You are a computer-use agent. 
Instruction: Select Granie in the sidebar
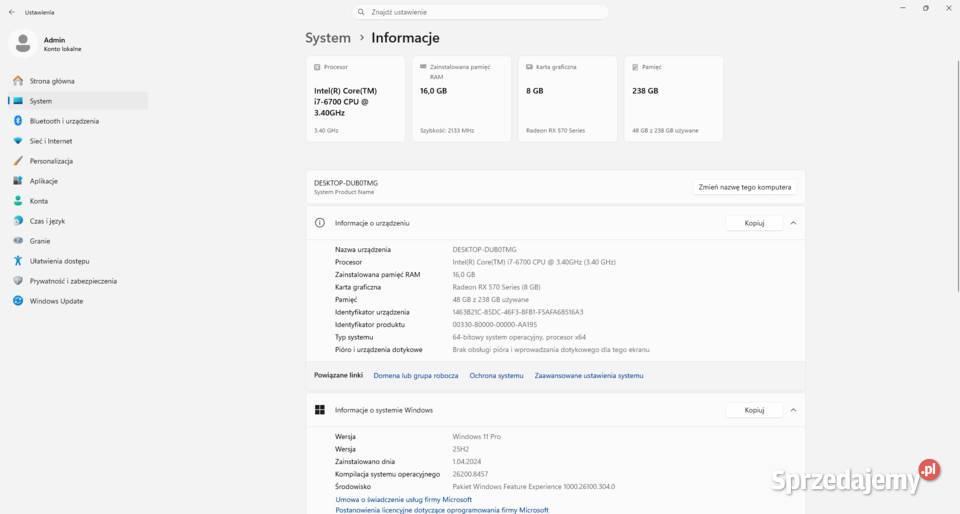[x=78, y=241]
